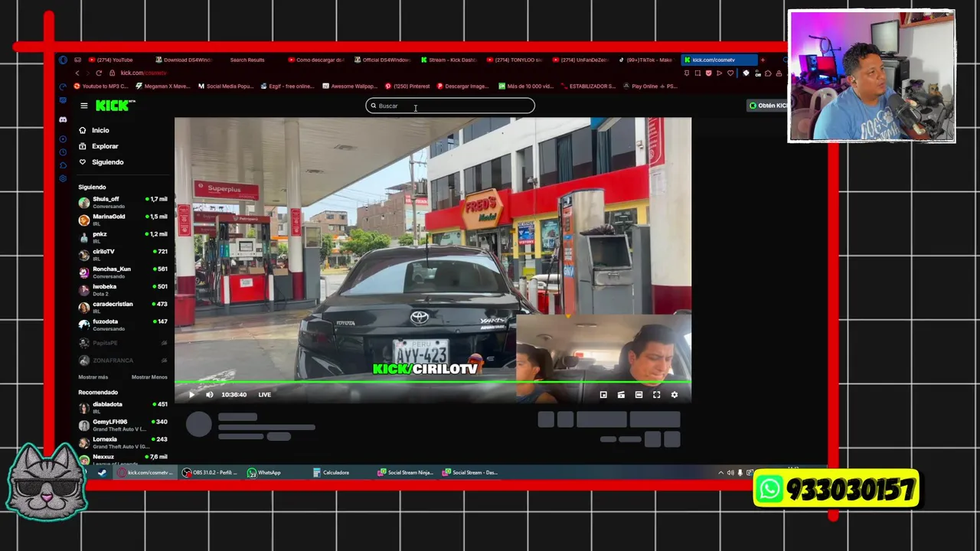Open OBS 31.0.2 from taskbar
Image resolution: width=980 pixels, height=551 pixels.
click(210, 473)
